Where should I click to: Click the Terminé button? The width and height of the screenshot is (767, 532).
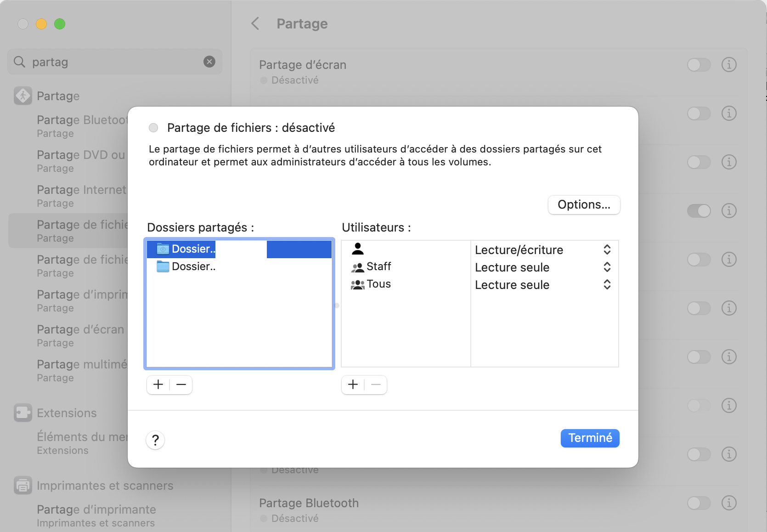point(590,438)
